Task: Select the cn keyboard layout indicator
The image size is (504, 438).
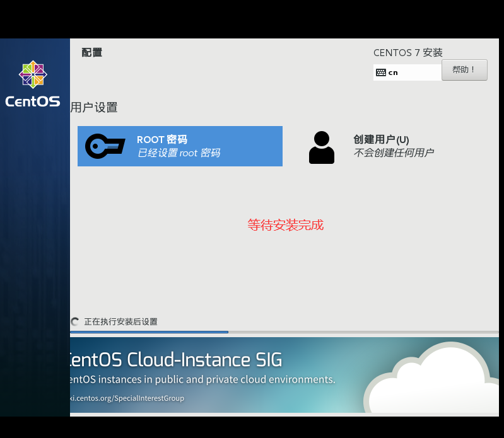Action: (407, 72)
